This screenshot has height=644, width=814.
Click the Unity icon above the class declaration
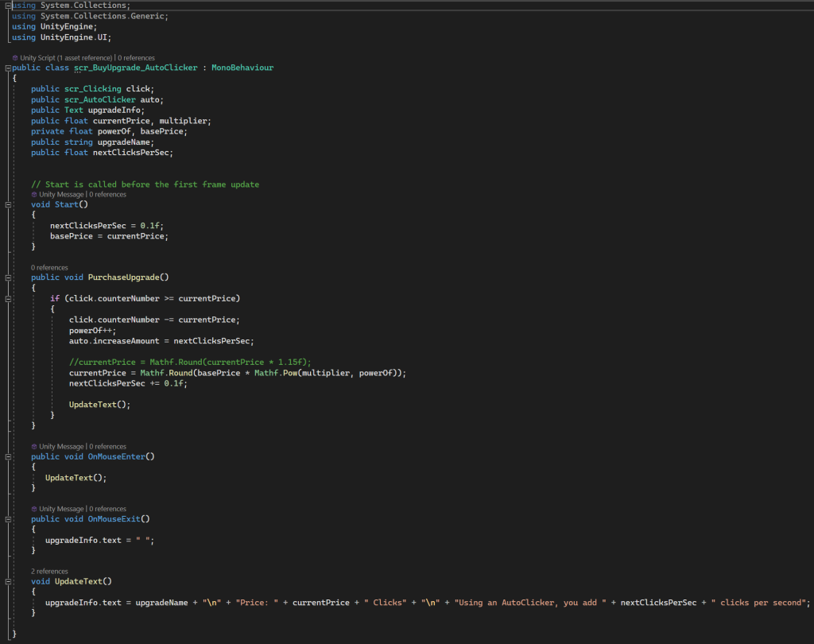point(15,58)
